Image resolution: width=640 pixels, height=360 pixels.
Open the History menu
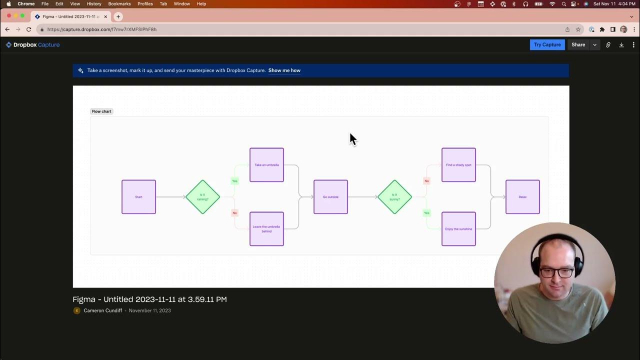94,4
